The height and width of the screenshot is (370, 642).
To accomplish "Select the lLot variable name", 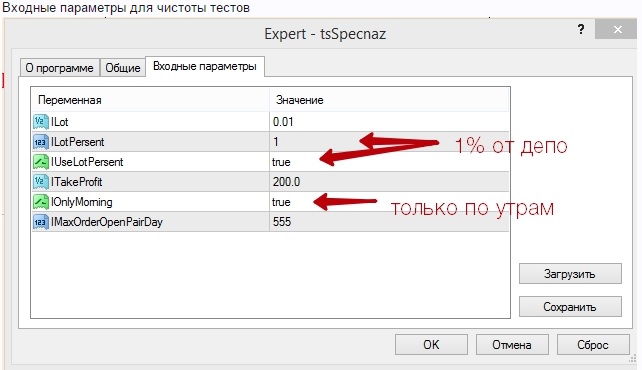I will [60, 122].
